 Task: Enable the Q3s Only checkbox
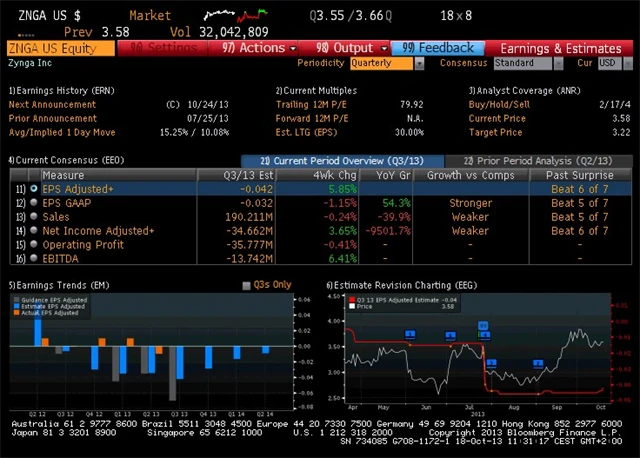click(x=247, y=286)
